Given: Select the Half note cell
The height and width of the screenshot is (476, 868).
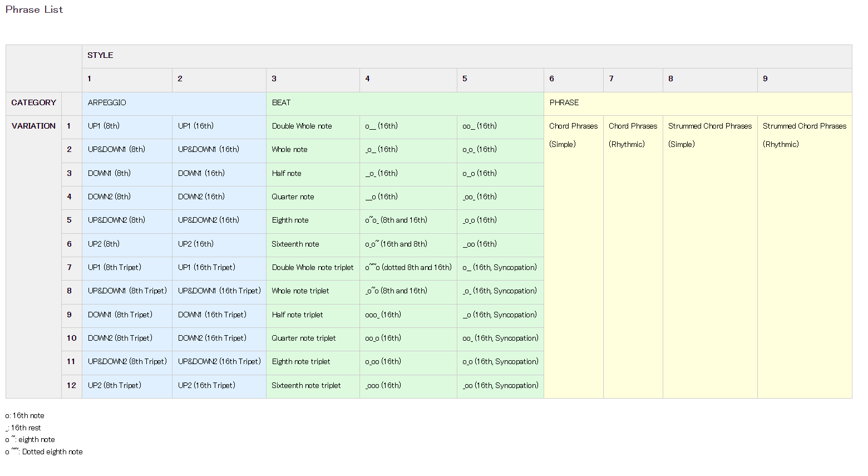Looking at the screenshot, I should click(313, 174).
